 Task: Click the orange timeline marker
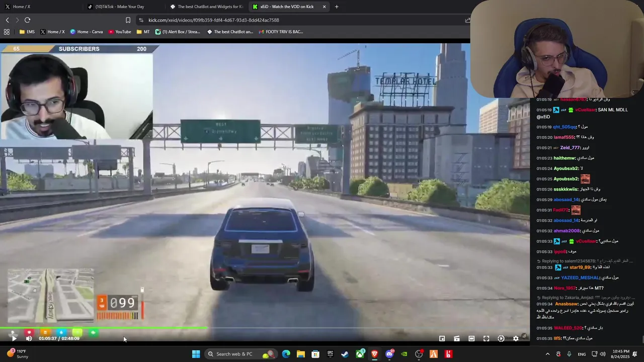(45, 332)
